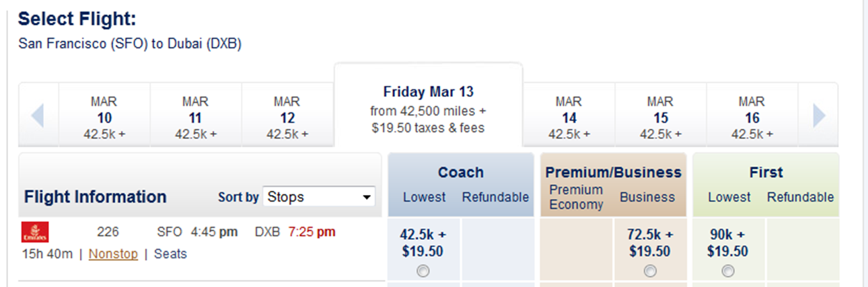
Task: Open the Sort by Stops dropdown
Action: (x=319, y=197)
